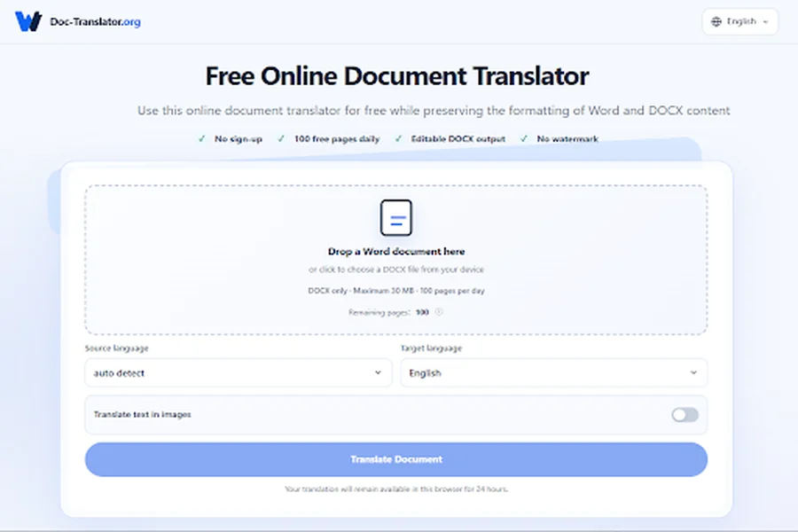Click "or click to choose a DOCX file" text
This screenshot has height=532, width=798.
point(396,270)
